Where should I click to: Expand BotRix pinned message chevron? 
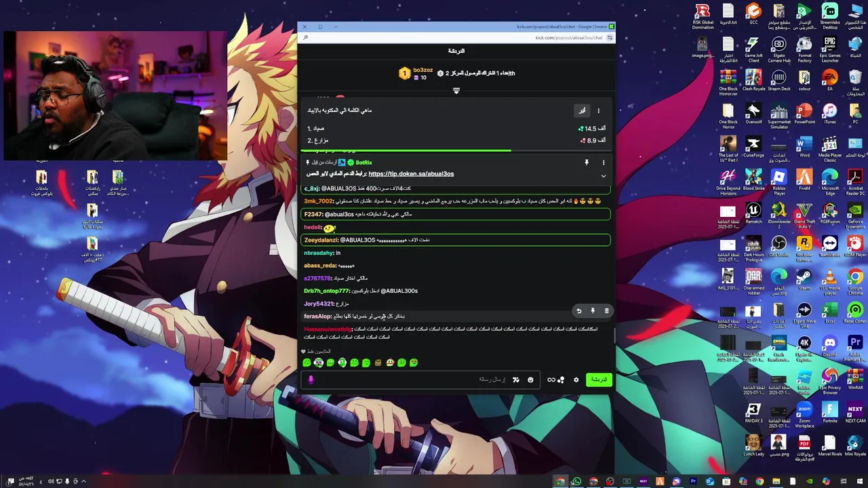[603, 176]
